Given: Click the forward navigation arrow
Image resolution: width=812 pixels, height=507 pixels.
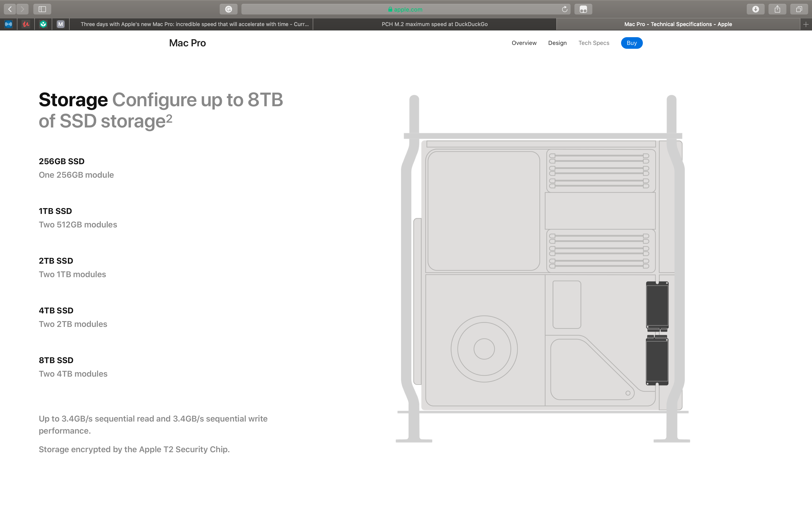Looking at the screenshot, I should point(22,9).
